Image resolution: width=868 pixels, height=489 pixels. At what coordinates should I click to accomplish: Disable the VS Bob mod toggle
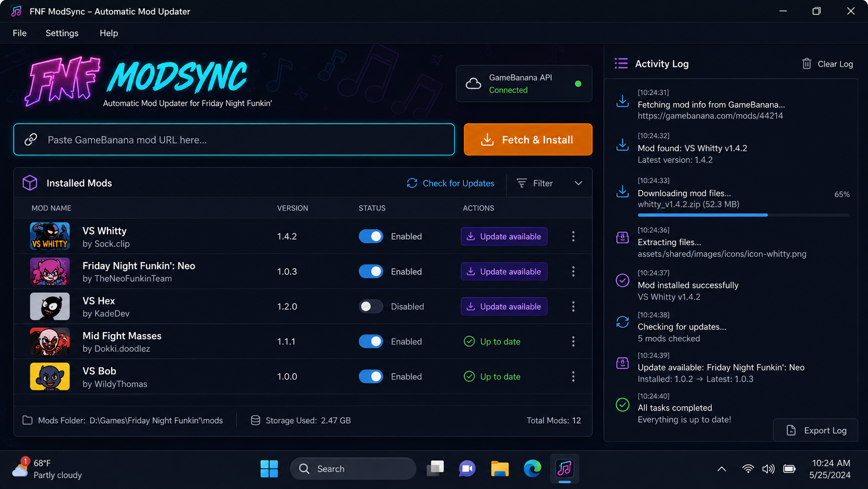pyautogui.click(x=371, y=377)
